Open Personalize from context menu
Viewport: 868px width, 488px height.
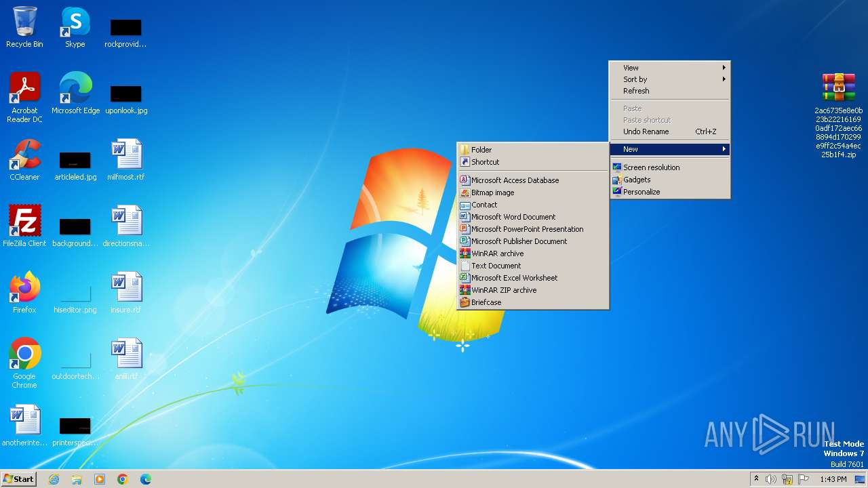click(670, 192)
